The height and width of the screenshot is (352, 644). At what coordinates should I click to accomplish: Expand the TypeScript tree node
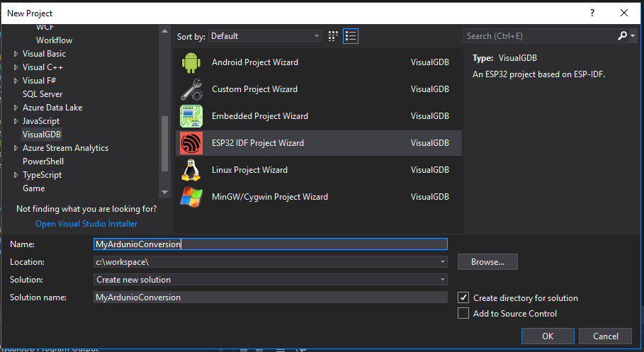coord(16,175)
